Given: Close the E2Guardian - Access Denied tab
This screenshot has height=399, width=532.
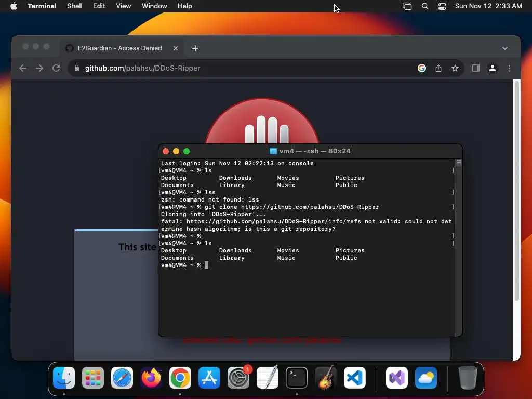Looking at the screenshot, I should click(176, 48).
